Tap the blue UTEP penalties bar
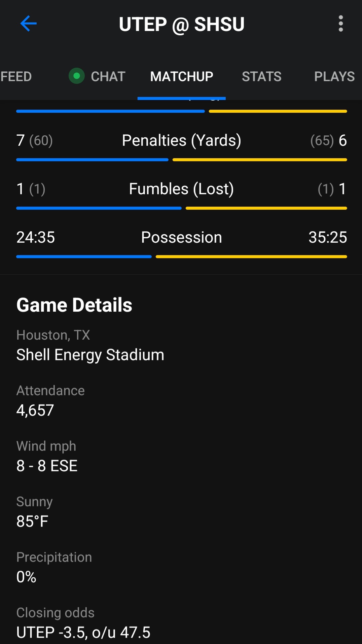 point(92,160)
